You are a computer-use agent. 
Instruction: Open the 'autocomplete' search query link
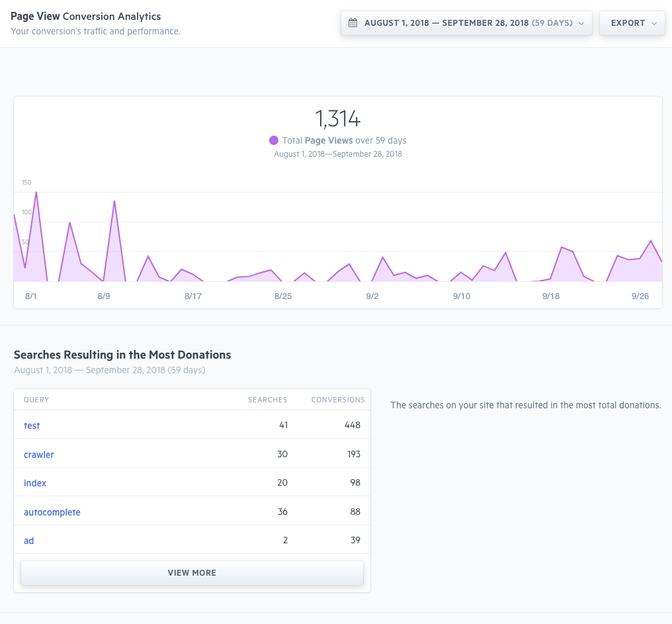click(x=52, y=512)
